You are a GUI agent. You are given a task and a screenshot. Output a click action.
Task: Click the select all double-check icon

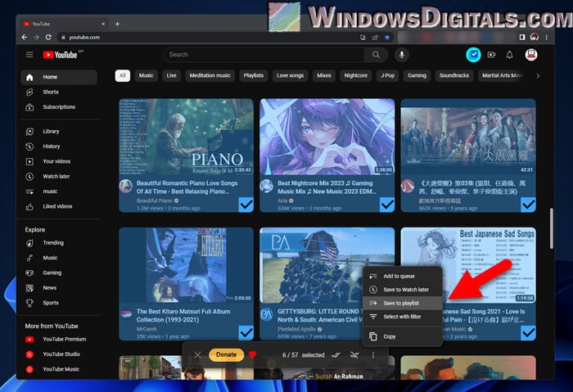pos(336,354)
